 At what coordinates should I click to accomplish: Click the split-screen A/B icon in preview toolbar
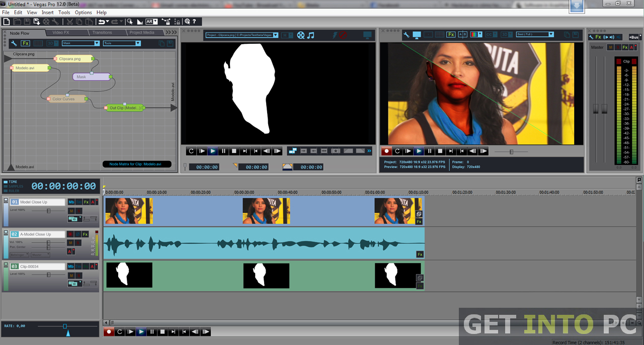click(x=463, y=35)
